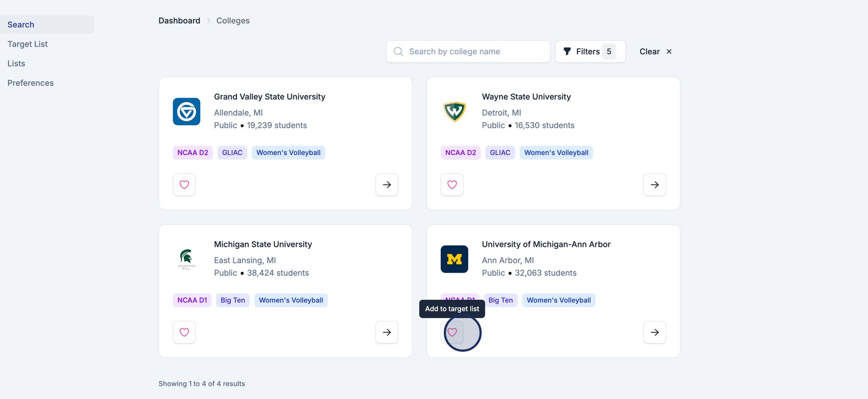Clear all applied filters
Image resolution: width=868 pixels, height=399 pixels.
coord(655,52)
